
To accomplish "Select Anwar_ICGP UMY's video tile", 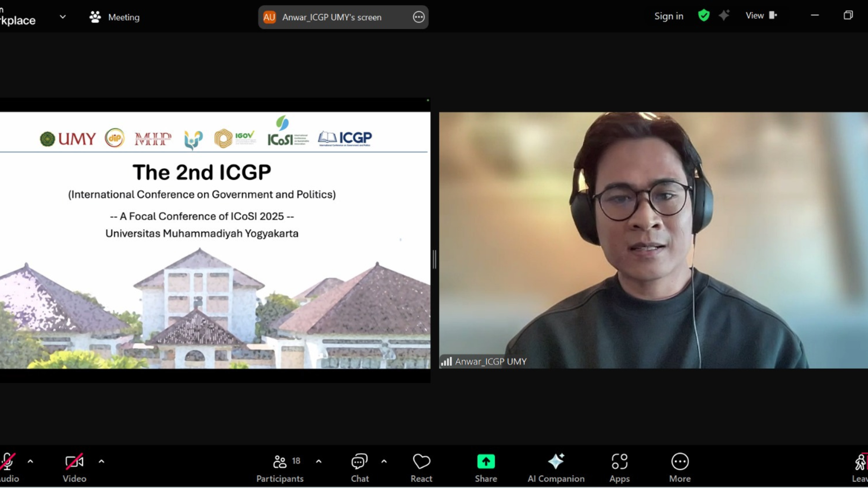I will 653,240.
